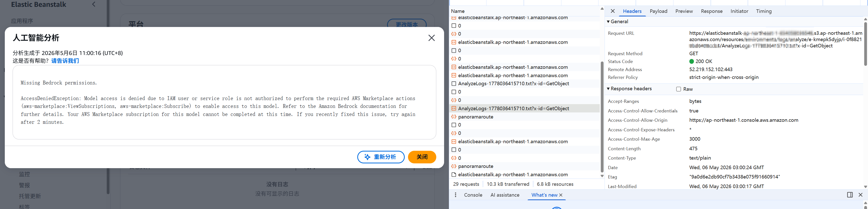
Task: Click the Request URL value text
Action: tap(776, 39)
